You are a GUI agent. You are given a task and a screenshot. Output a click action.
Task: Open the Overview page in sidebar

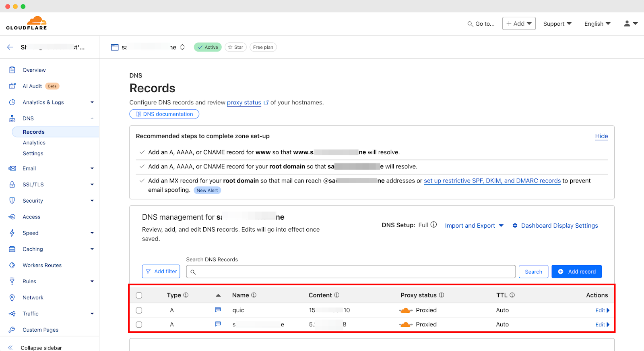pos(34,70)
